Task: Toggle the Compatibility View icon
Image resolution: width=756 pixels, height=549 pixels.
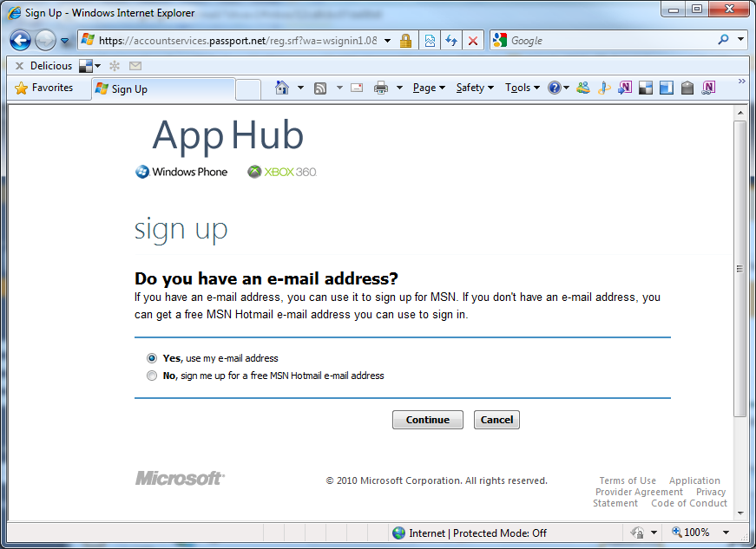Action: 430,41
